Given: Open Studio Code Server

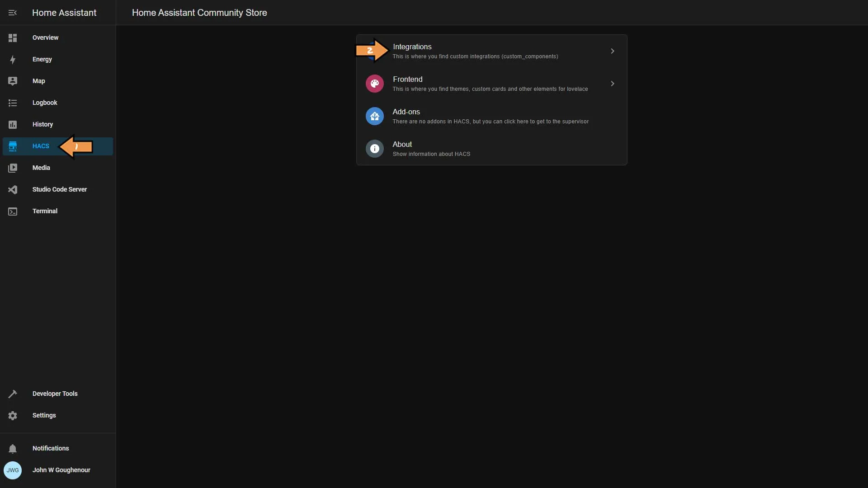Looking at the screenshot, I should click(60, 189).
